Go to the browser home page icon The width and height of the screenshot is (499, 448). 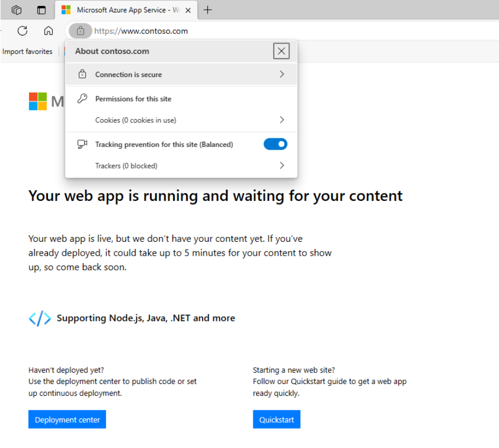(x=48, y=31)
